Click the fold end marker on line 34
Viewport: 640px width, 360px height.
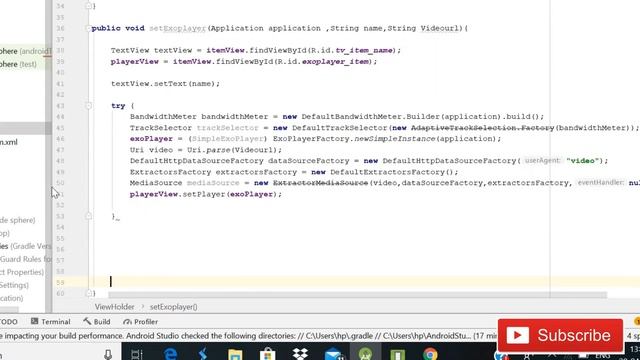[88, 6]
